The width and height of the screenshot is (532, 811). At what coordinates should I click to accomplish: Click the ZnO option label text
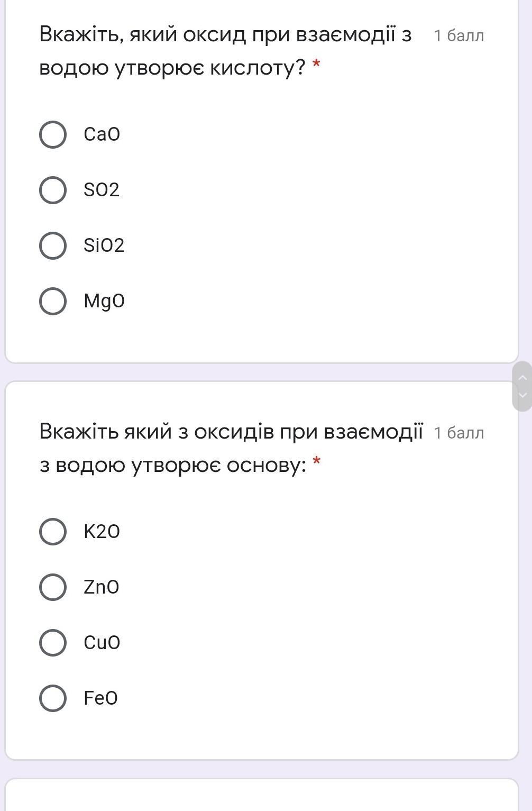click(102, 587)
